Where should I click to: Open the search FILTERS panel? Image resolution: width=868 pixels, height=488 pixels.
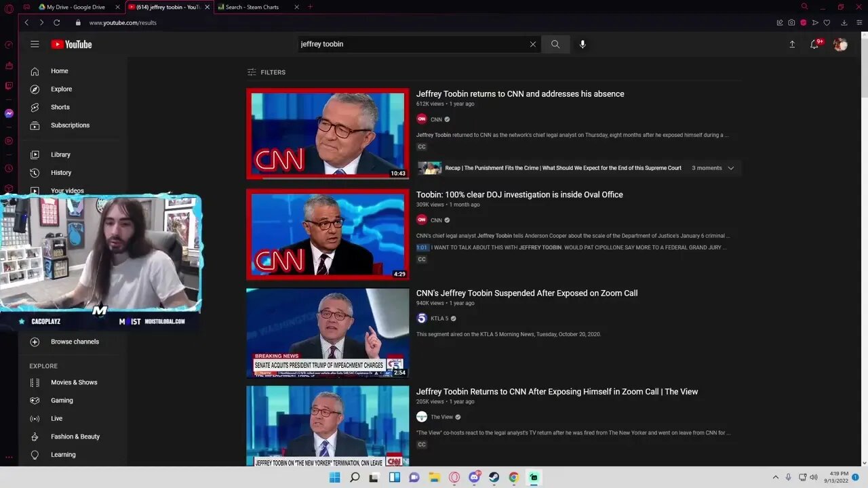click(267, 73)
